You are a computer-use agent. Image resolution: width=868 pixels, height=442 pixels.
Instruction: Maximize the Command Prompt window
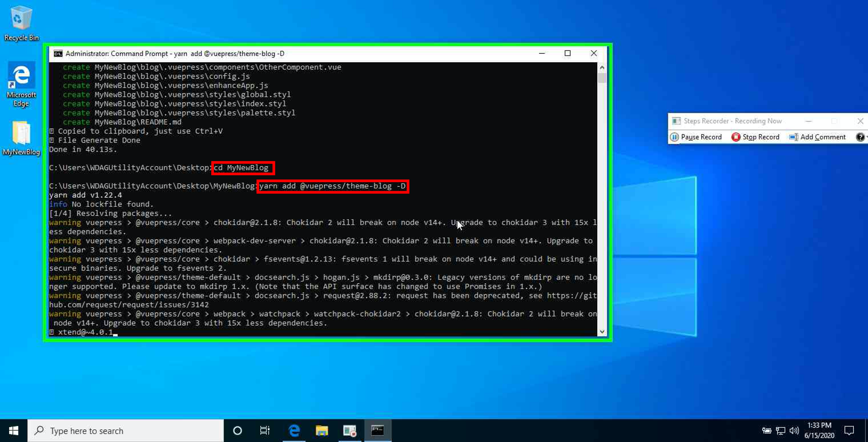click(568, 53)
